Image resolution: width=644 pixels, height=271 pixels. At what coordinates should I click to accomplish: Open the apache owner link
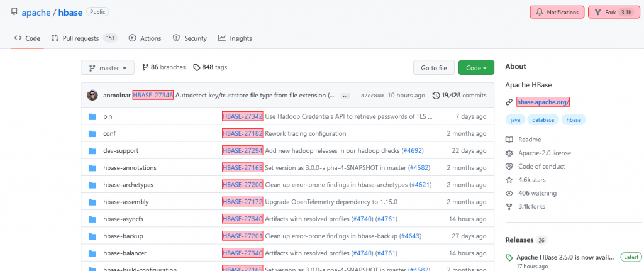pyautogui.click(x=36, y=13)
